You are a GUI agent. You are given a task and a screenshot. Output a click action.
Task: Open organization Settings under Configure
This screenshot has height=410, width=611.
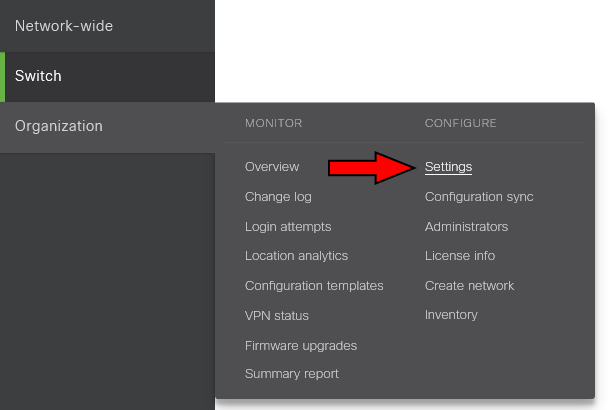pyautogui.click(x=448, y=167)
